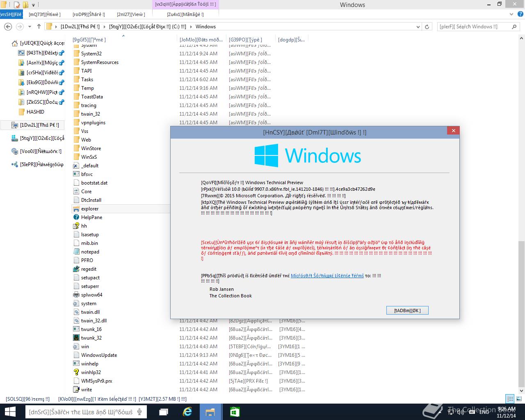Open the Store app on taskbar
The width and height of the screenshot is (525, 420).
click(234, 412)
